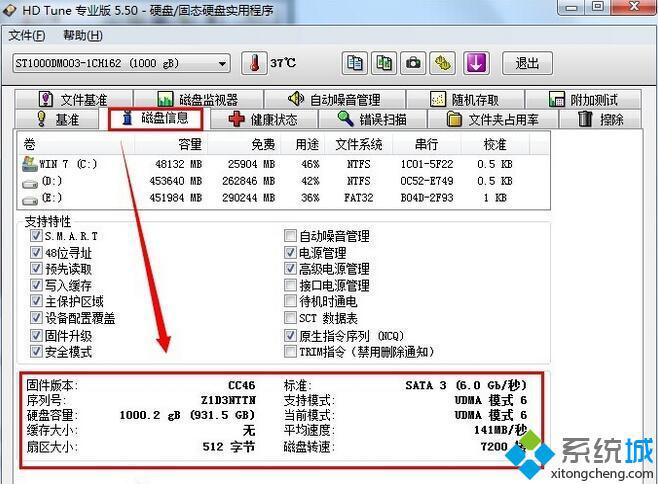Toggle the 设备配置覆盖 checkbox
The height and width of the screenshot is (484, 658).
[x=36, y=318]
